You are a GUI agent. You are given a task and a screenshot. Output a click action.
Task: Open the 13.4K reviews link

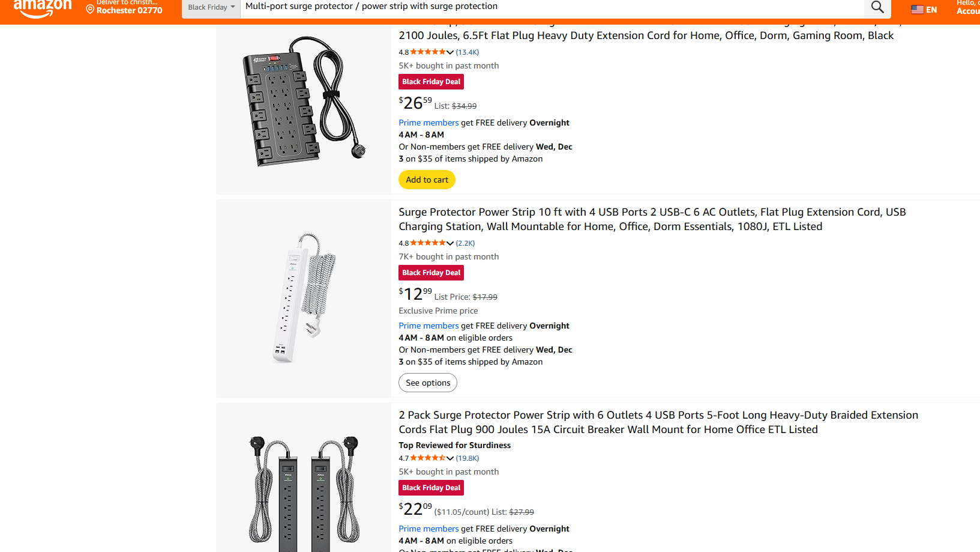(x=467, y=52)
